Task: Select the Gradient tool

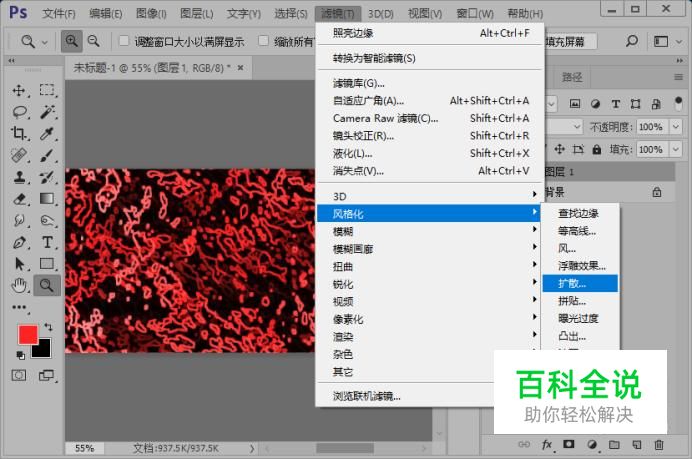Action: pyautogui.click(x=47, y=199)
